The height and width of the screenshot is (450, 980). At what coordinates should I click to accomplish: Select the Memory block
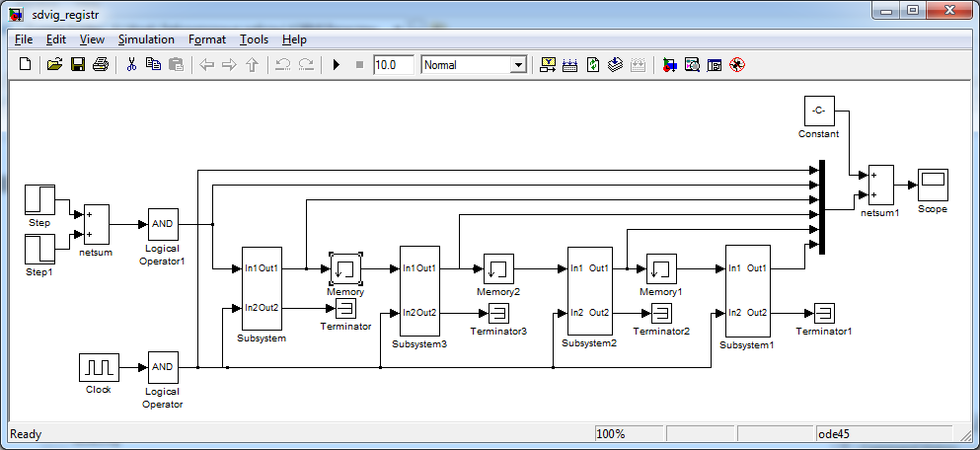pyautogui.click(x=345, y=268)
